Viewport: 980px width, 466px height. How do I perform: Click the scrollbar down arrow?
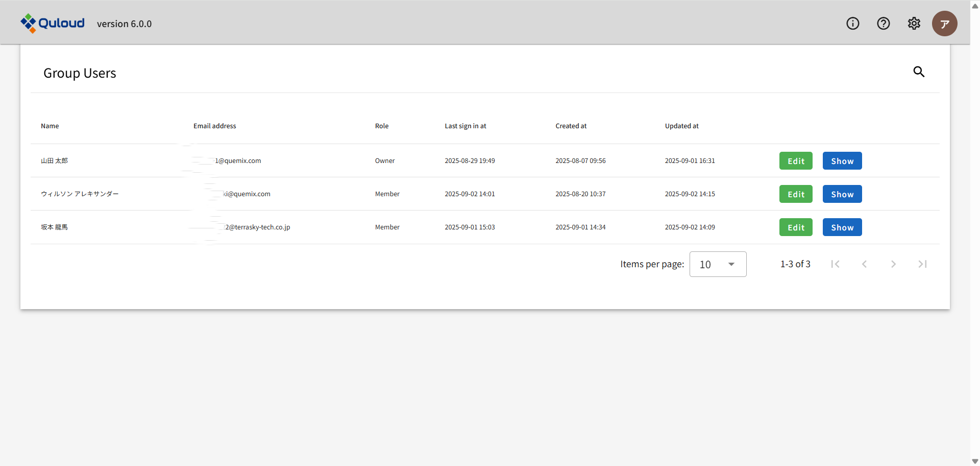tap(975, 461)
